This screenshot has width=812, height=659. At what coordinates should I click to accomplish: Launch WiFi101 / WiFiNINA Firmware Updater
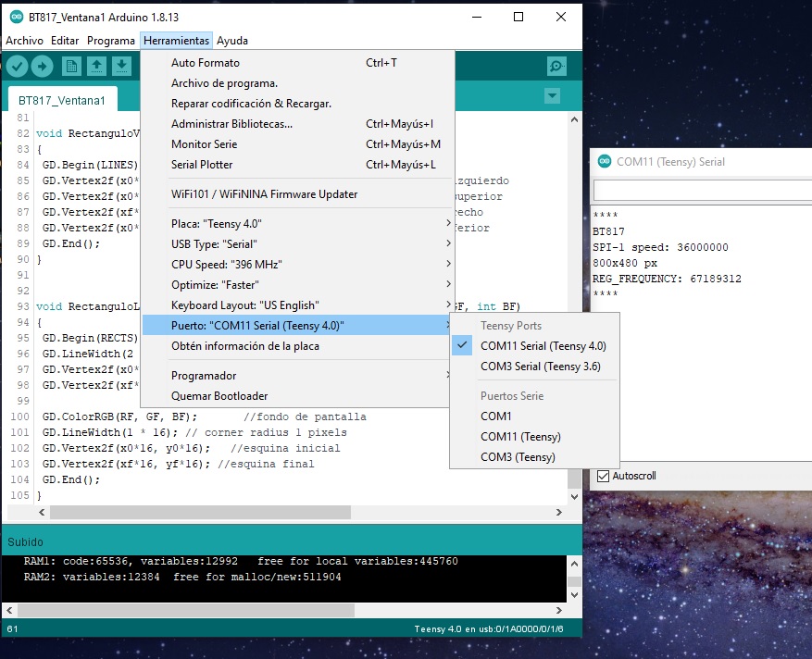(x=298, y=194)
